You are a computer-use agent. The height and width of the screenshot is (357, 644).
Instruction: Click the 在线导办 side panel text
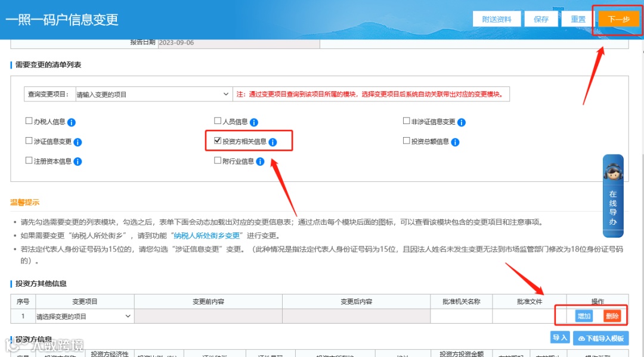point(613,208)
